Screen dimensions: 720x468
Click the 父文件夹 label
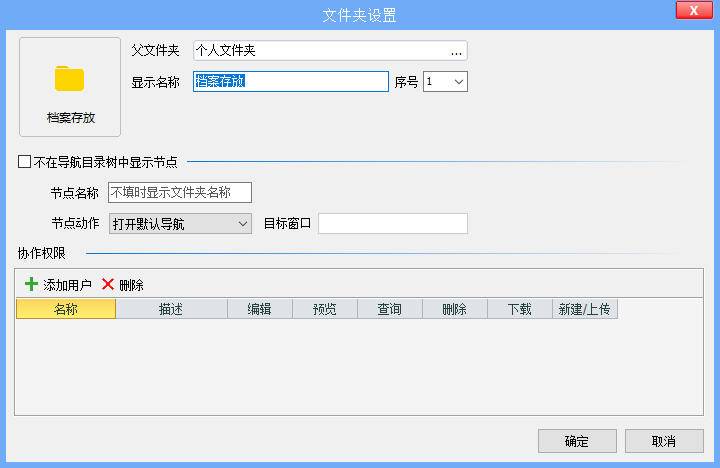(x=155, y=50)
